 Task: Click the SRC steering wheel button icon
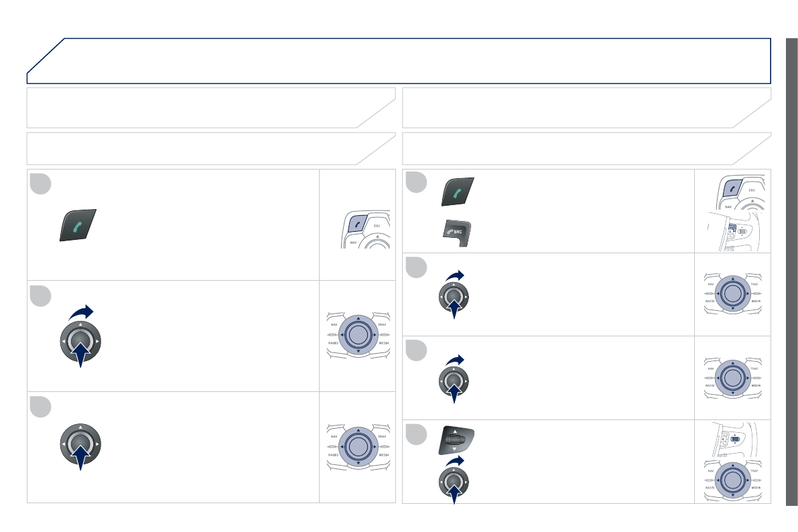pos(455,230)
